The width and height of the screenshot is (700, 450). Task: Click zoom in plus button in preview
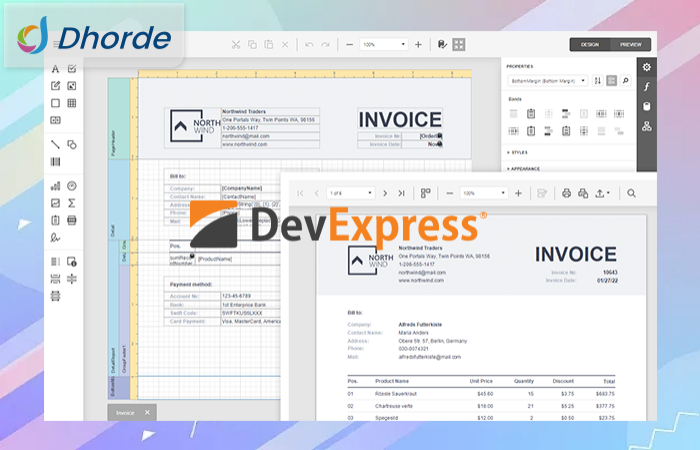click(518, 193)
